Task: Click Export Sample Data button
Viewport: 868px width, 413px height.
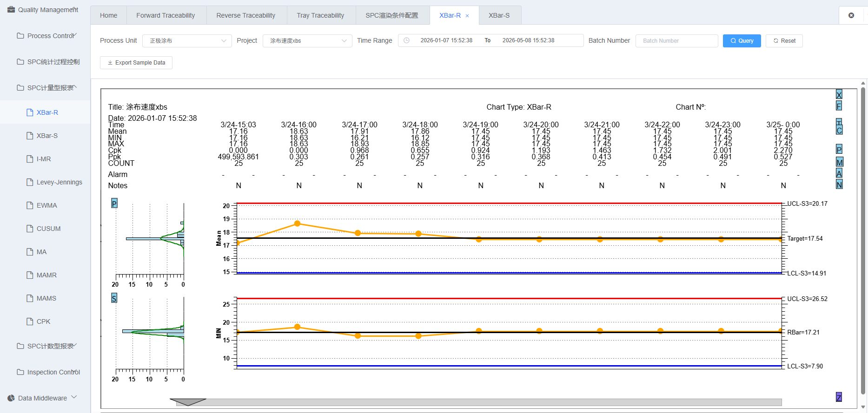Action: pos(136,63)
